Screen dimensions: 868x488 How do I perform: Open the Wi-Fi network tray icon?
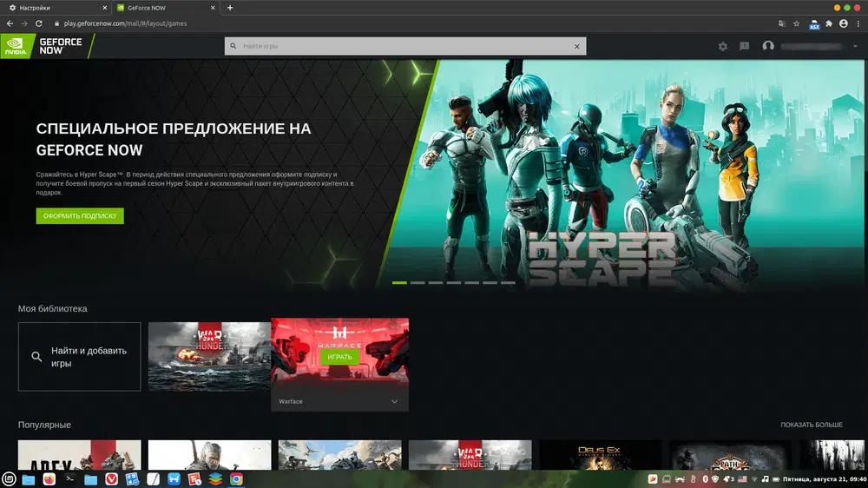(x=754, y=479)
